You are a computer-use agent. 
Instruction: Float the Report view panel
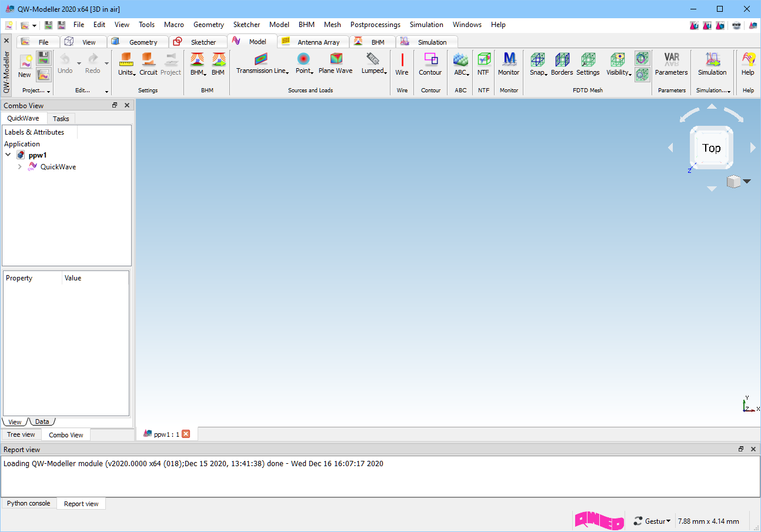tap(741, 449)
